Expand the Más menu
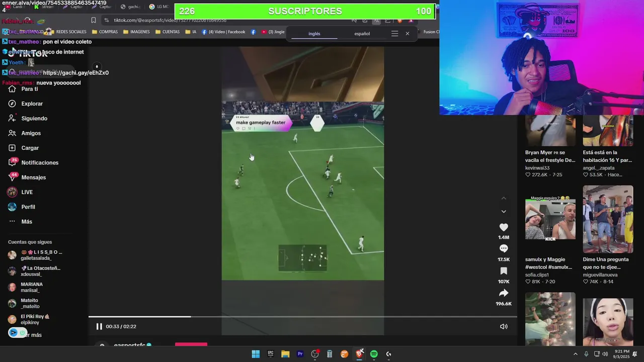644x362 pixels. click(x=21, y=222)
